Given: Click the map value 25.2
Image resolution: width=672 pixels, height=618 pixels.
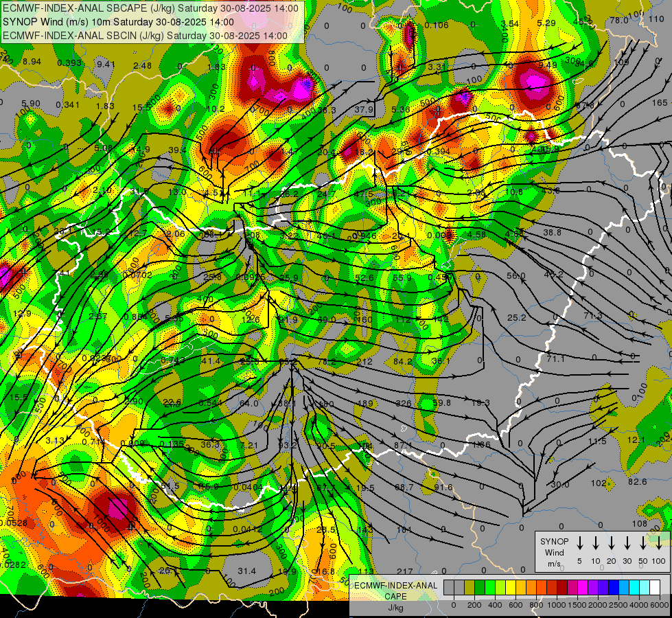Looking at the screenshot, I should (x=517, y=318).
